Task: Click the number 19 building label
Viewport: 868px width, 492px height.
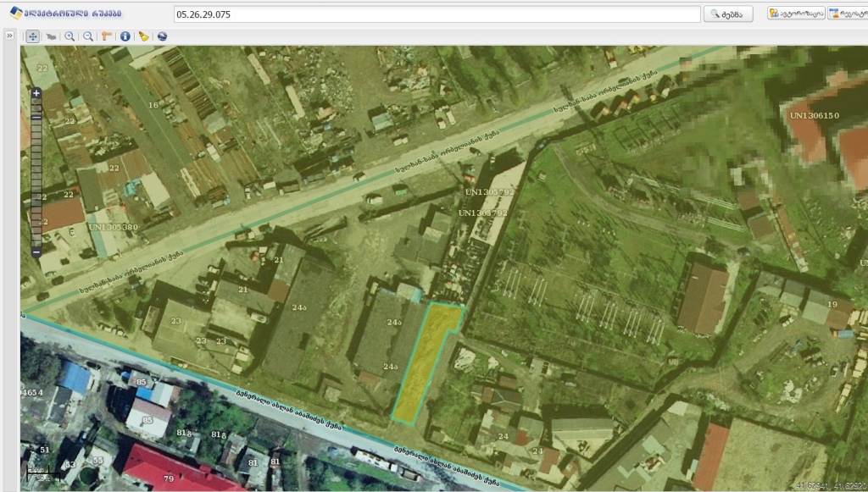Action: 832,305
